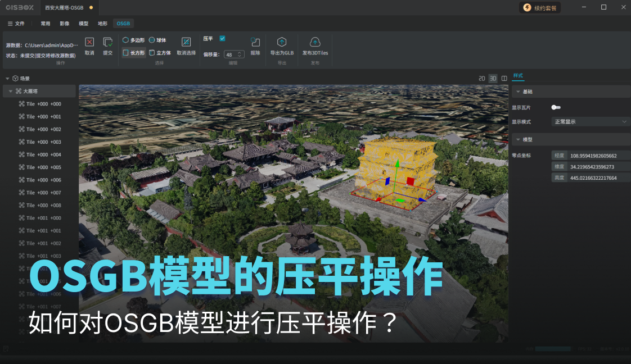631x364 pixels.
Task: Collapse the 大雁塔 tree node
Action: pyautogui.click(x=10, y=91)
